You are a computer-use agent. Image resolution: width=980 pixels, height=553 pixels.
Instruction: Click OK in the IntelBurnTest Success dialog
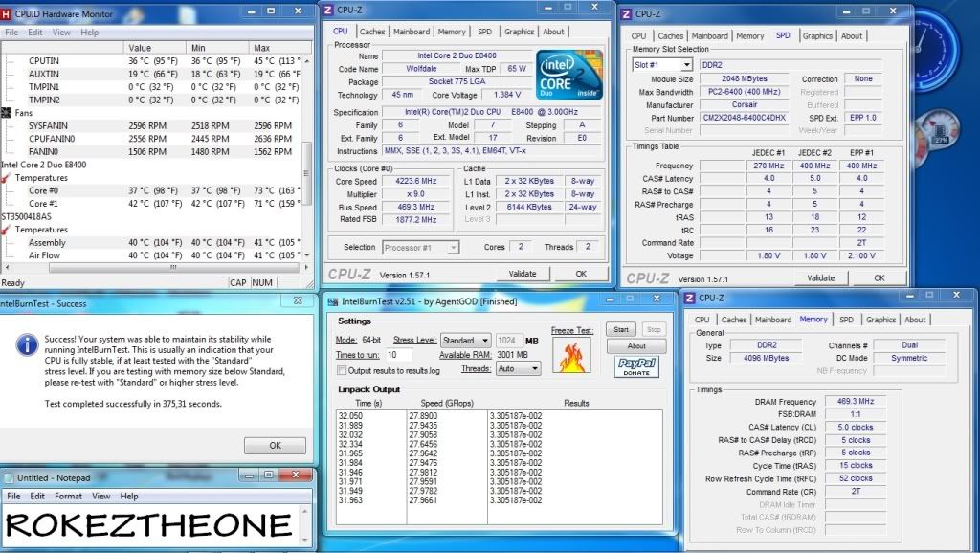(275, 446)
